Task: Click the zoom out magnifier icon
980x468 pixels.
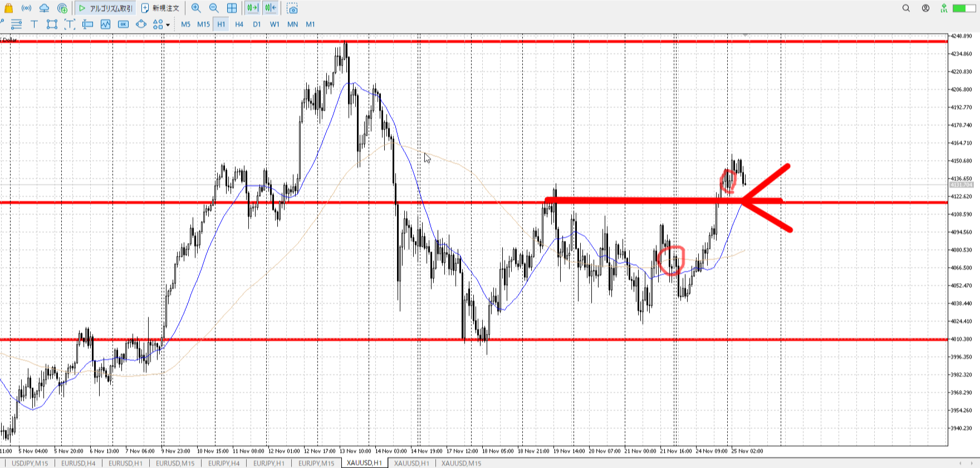Action: coord(214,8)
